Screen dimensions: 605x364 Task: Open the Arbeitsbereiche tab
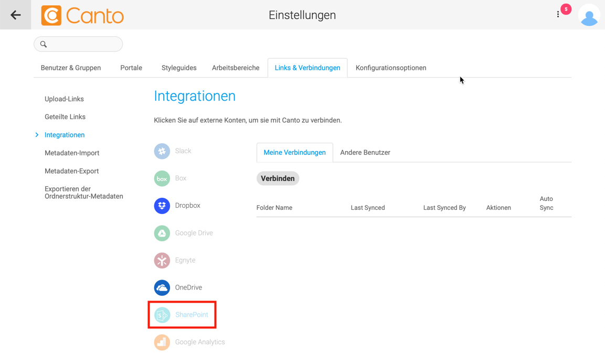click(236, 68)
